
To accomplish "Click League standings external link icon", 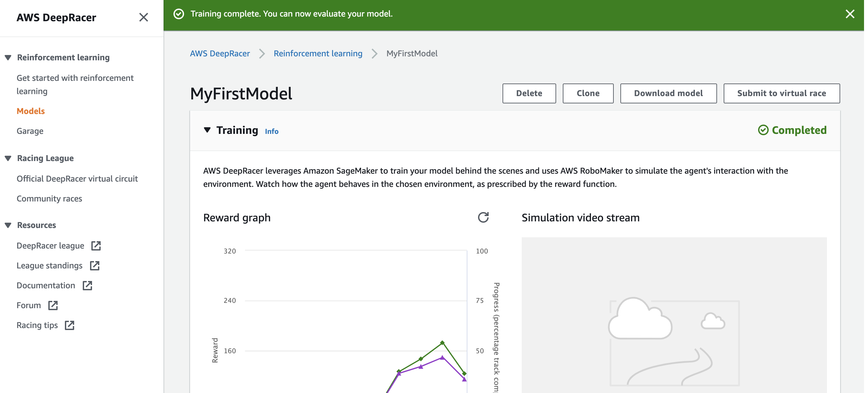I will pos(95,265).
